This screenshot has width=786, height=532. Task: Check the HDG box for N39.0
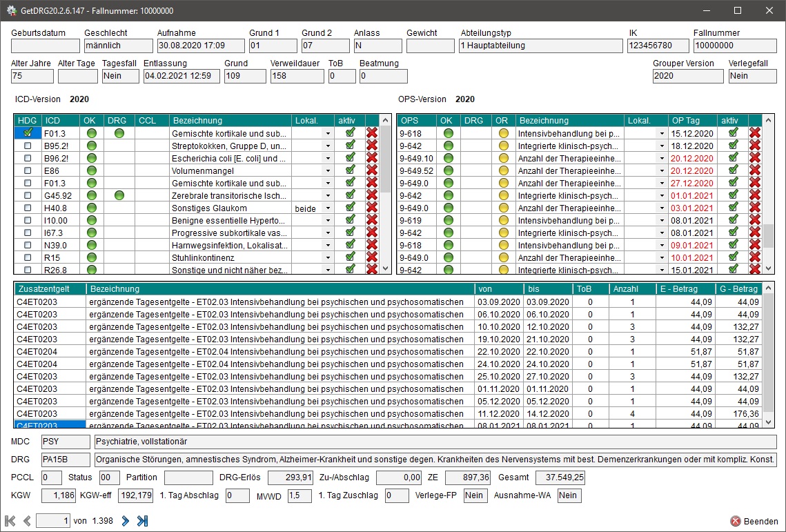tap(28, 245)
